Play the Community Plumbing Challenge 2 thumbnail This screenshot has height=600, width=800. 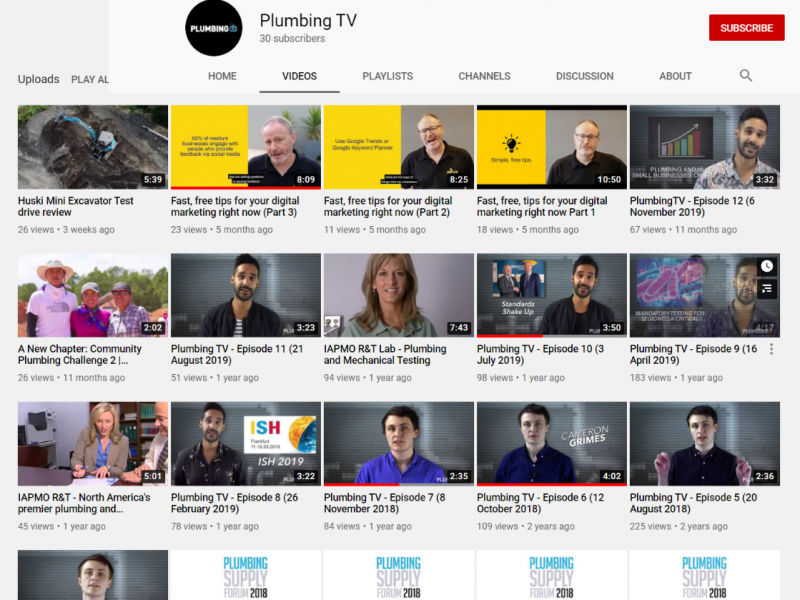pyautogui.click(x=93, y=295)
